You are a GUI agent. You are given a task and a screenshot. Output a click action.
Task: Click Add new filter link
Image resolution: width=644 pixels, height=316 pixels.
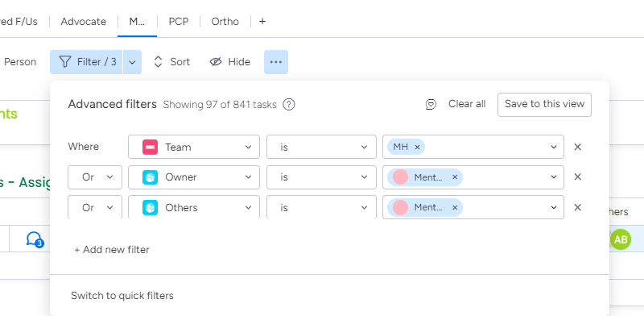tap(112, 250)
